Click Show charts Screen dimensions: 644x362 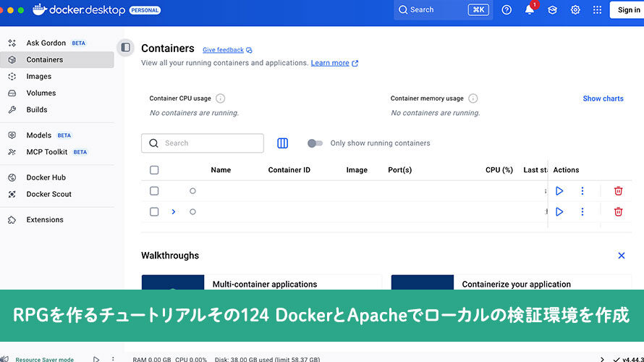pyautogui.click(x=603, y=98)
